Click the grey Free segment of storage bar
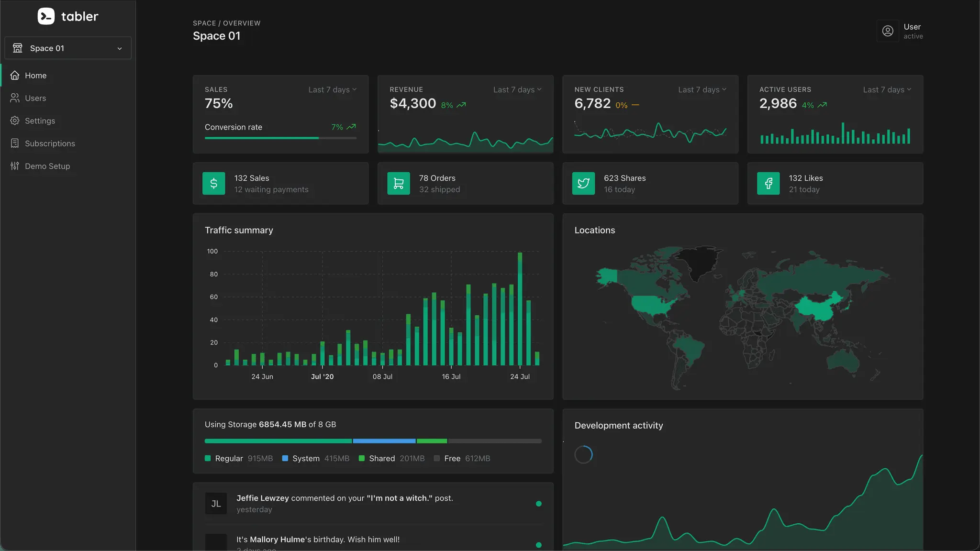This screenshot has width=980, height=551. coord(494,441)
